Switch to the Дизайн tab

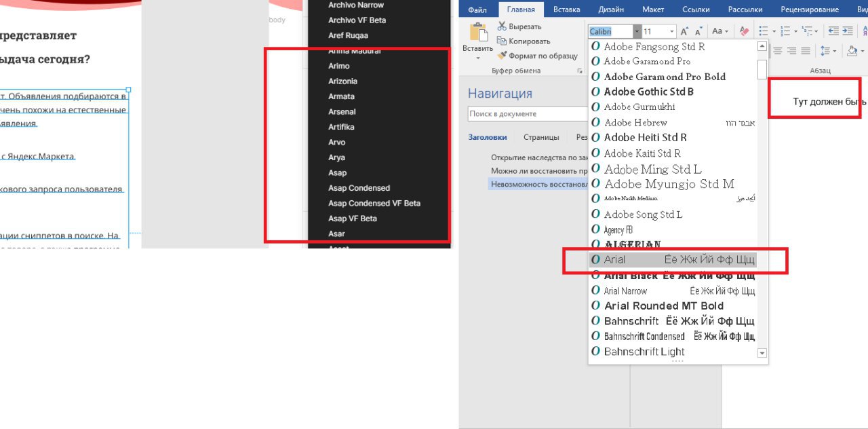coord(611,10)
